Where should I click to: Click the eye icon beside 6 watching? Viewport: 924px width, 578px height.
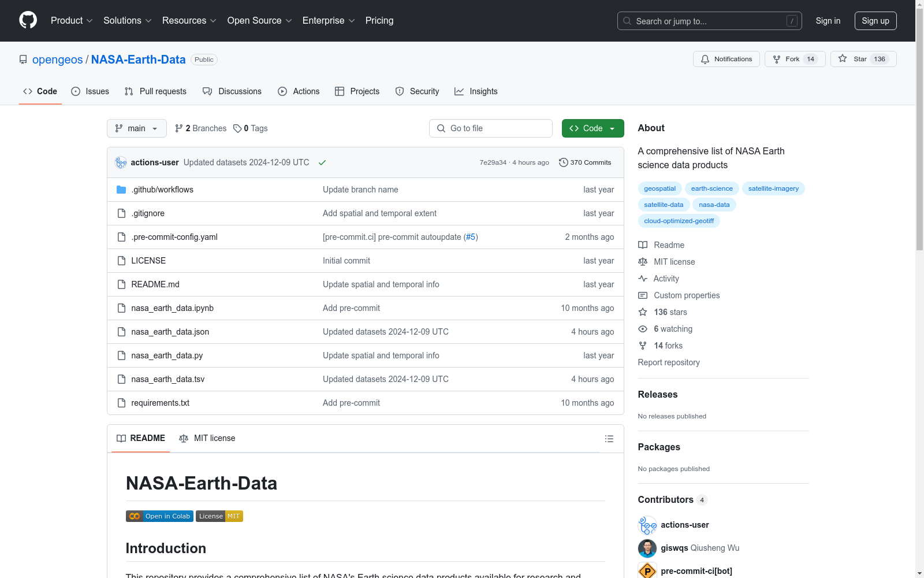643,329
